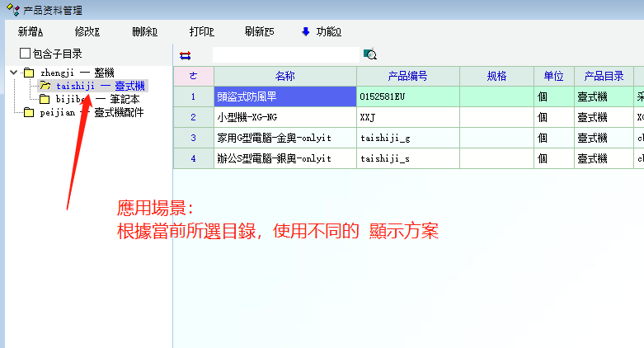Collapse the zhengji tree node
The width and height of the screenshot is (644, 348).
[x=14, y=73]
